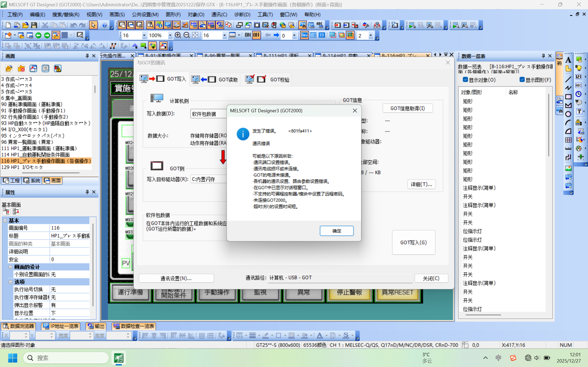Collapse the 选项 property group
The image size is (588, 367).
pos(11,282)
